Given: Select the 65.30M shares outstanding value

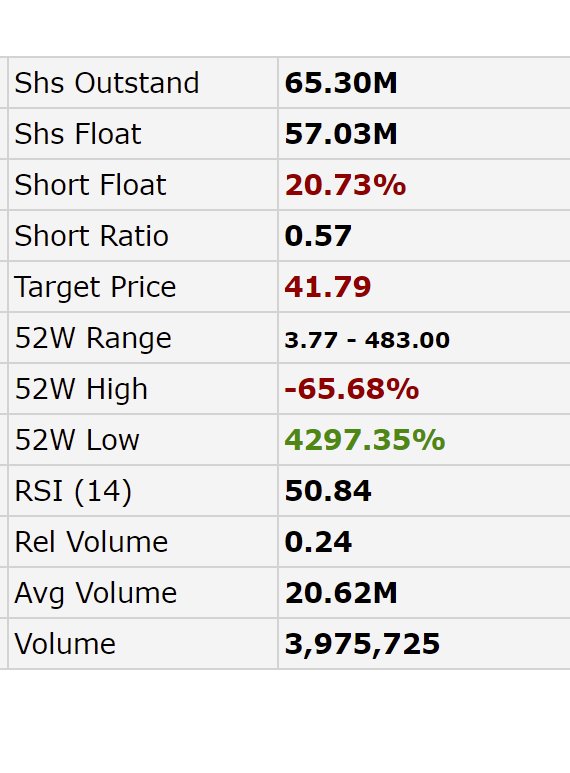Looking at the screenshot, I should (x=341, y=83).
